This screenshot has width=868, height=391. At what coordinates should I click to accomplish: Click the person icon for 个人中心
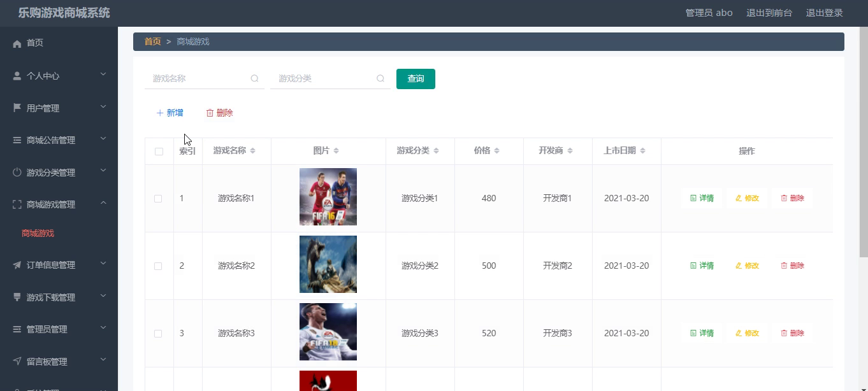[x=17, y=76]
